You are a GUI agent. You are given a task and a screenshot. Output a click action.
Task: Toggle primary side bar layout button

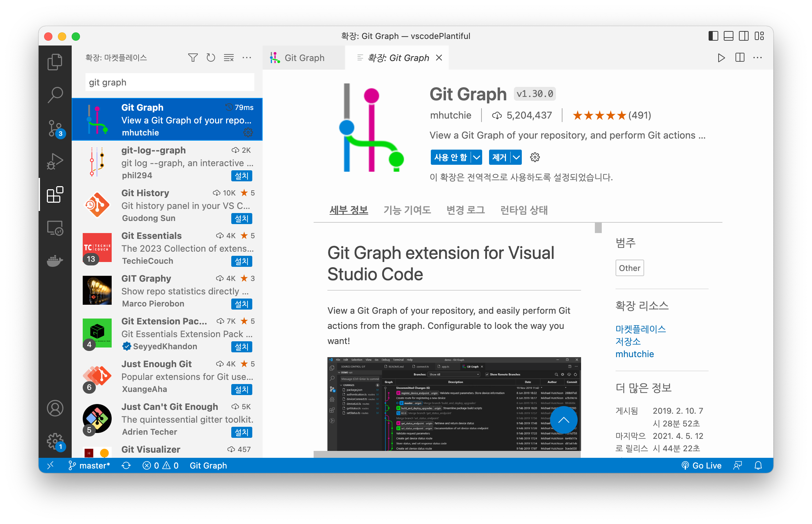(713, 36)
